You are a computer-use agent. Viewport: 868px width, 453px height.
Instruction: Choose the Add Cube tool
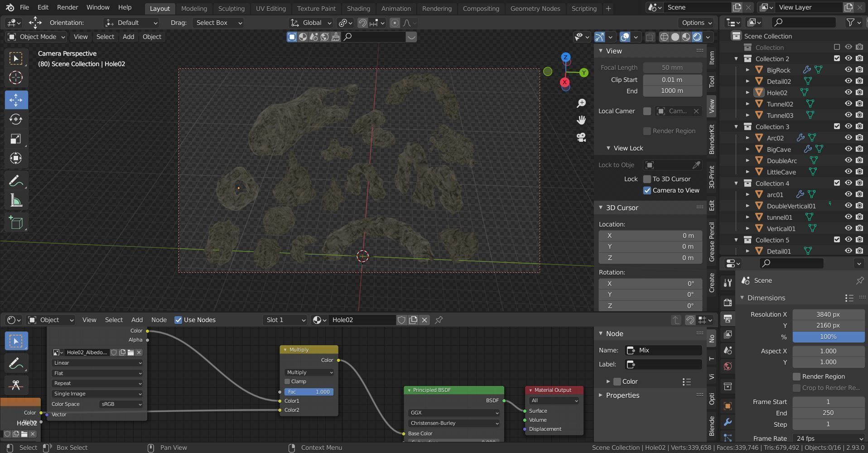[x=16, y=223]
